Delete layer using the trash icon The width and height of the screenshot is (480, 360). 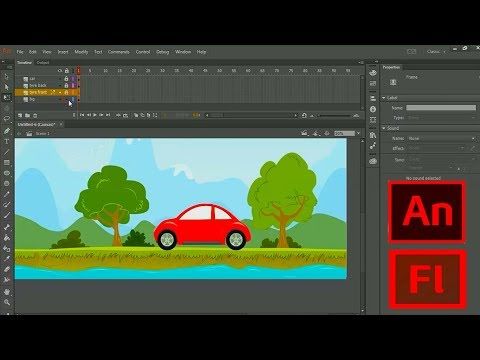click(35, 115)
